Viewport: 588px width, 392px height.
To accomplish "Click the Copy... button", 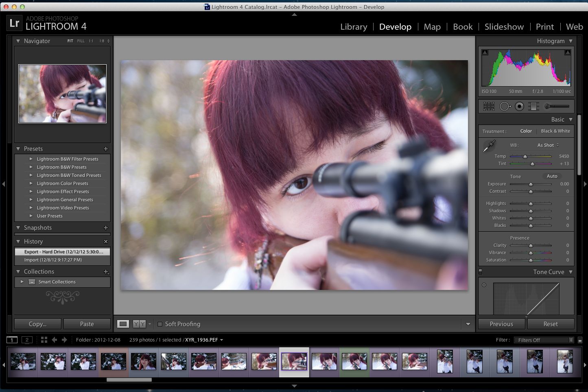I will coord(37,324).
